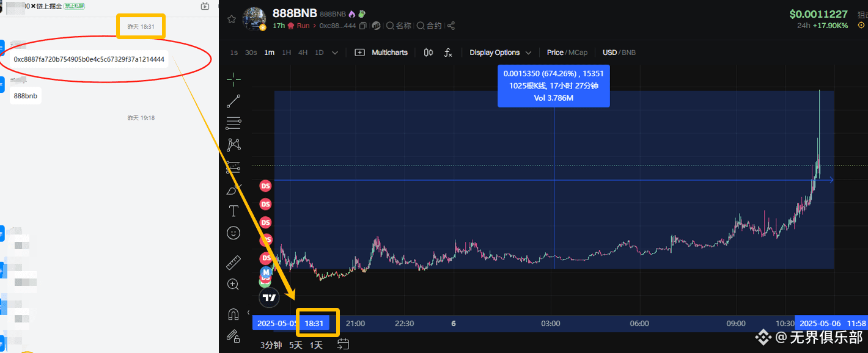The image size is (868, 353).
Task: Select the 1H chart interval
Action: point(286,53)
